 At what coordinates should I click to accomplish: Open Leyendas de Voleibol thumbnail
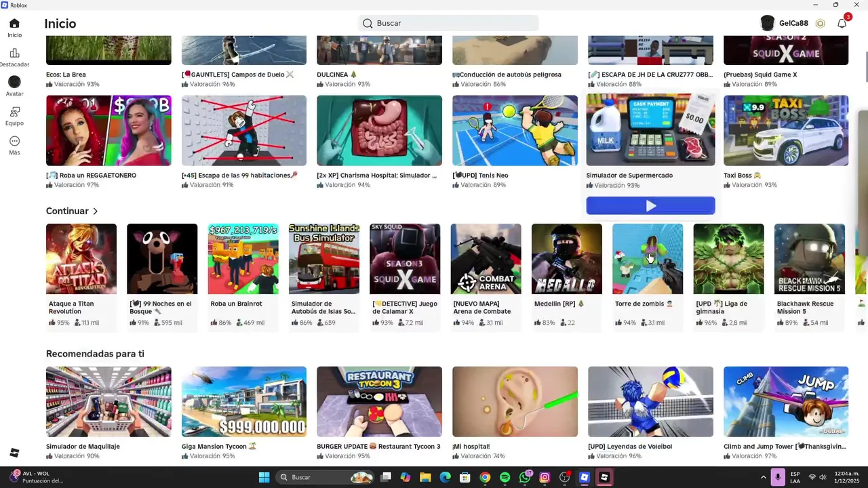pos(650,401)
